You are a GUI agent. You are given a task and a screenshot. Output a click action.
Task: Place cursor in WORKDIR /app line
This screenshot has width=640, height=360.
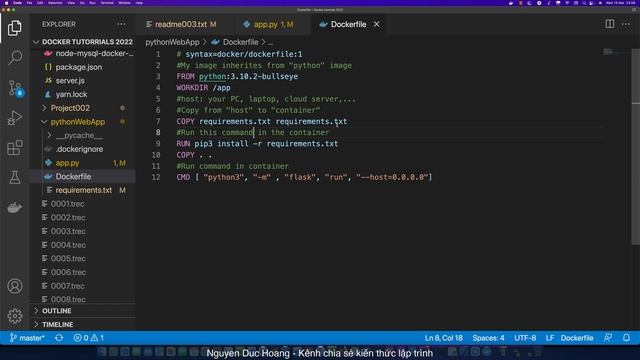[x=203, y=88]
